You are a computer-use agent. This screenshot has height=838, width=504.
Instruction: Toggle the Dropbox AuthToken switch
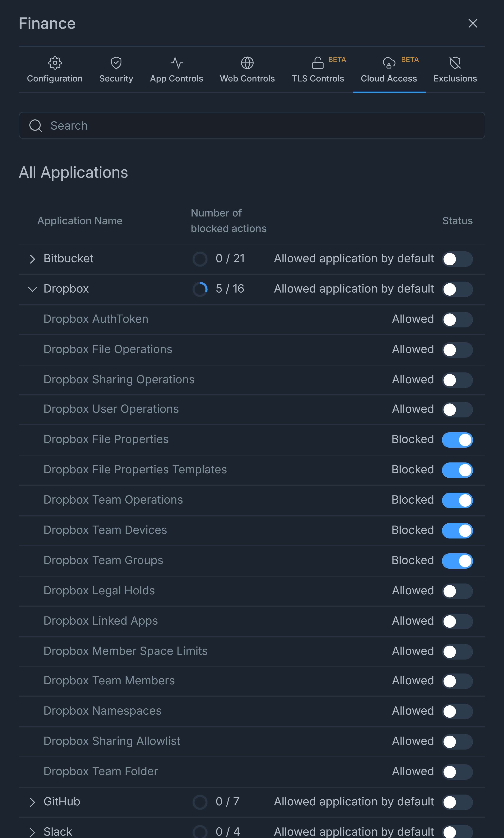[457, 319]
